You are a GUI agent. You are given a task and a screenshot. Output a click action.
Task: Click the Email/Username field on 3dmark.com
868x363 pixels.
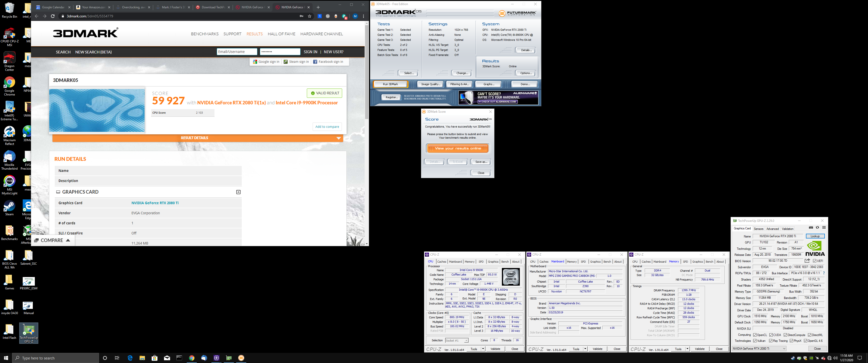(x=237, y=51)
